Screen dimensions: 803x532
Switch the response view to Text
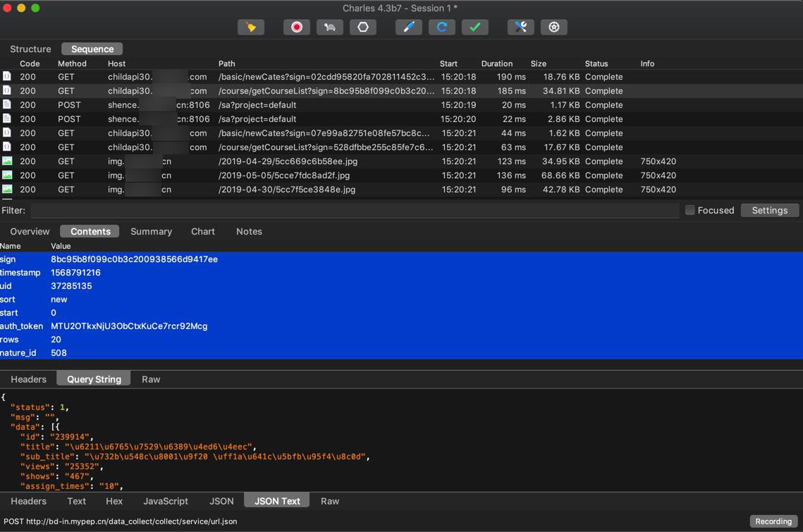[76, 501]
